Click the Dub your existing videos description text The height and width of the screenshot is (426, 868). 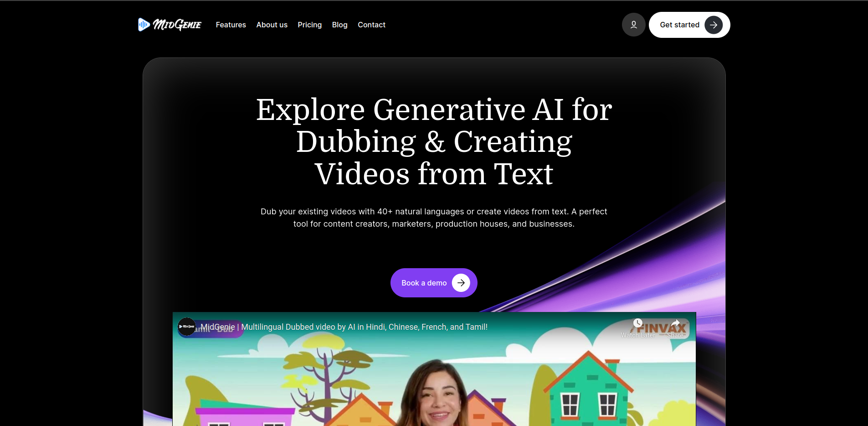434,218
